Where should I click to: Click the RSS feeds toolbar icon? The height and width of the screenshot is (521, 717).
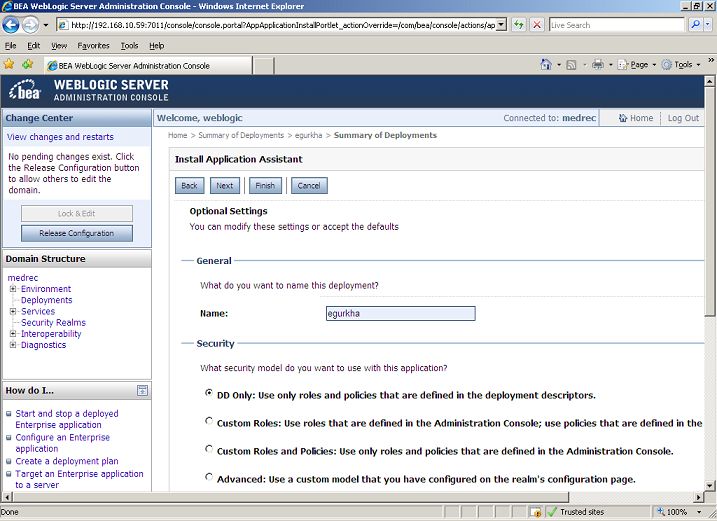click(x=571, y=65)
